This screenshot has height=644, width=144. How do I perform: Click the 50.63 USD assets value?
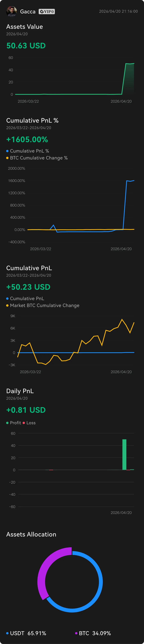pos(26,46)
